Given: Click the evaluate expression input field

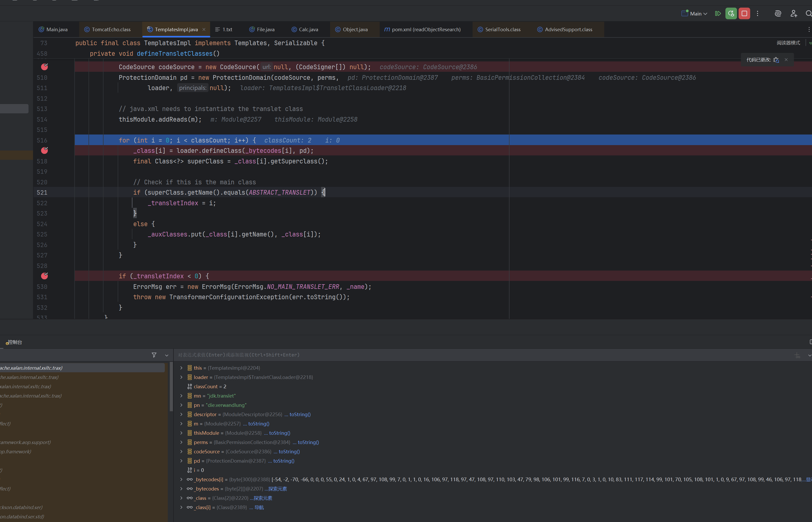Looking at the screenshot, I should point(407,355).
